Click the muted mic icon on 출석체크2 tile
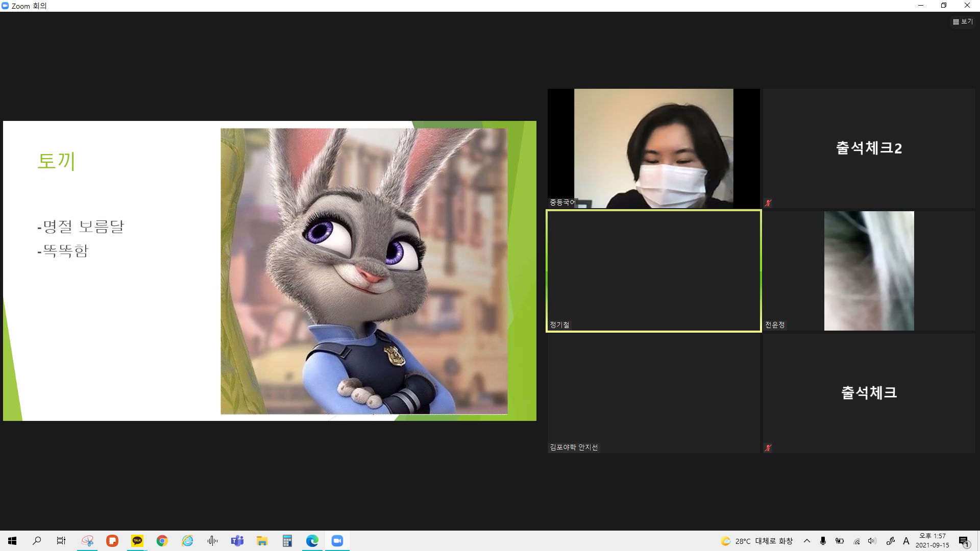Image resolution: width=980 pixels, height=551 pixels. pyautogui.click(x=768, y=203)
